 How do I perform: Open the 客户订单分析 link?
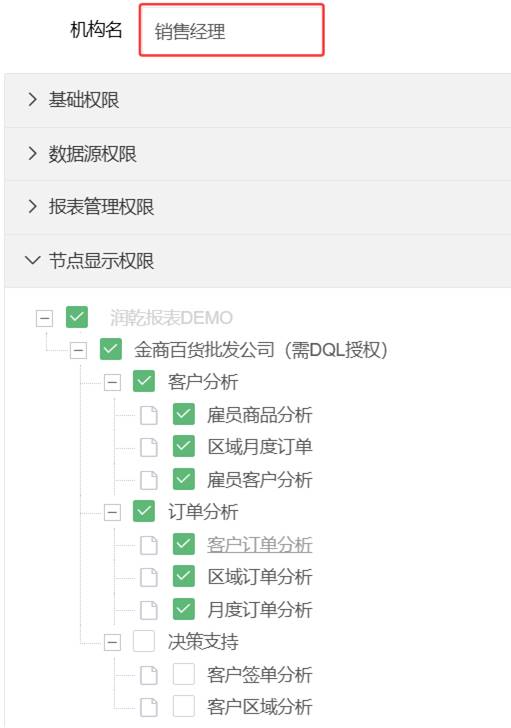pyautogui.click(x=259, y=545)
